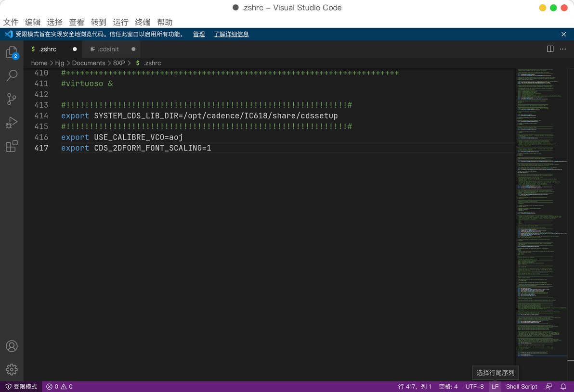Open the 帮助 menu
Image resolution: width=574 pixels, height=392 pixels.
(164, 22)
